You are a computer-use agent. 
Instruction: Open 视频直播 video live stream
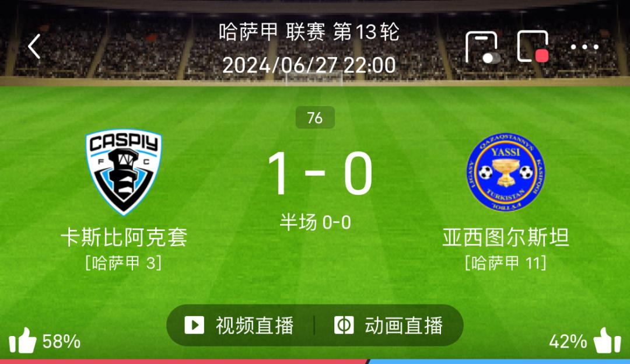click(240, 325)
